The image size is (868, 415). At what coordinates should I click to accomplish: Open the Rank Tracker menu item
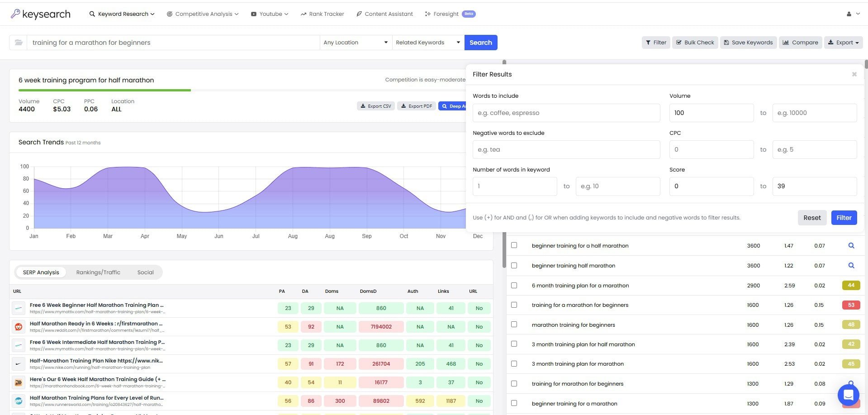(x=322, y=14)
